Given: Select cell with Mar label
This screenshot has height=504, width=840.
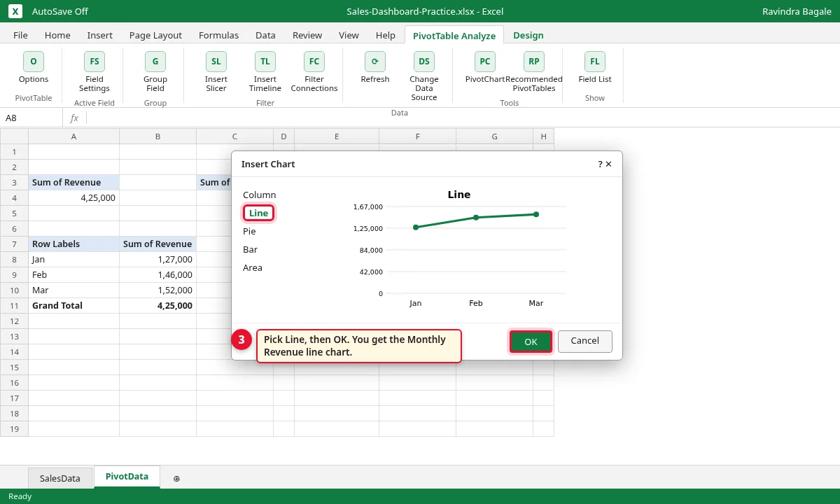Looking at the screenshot, I should (x=74, y=290).
